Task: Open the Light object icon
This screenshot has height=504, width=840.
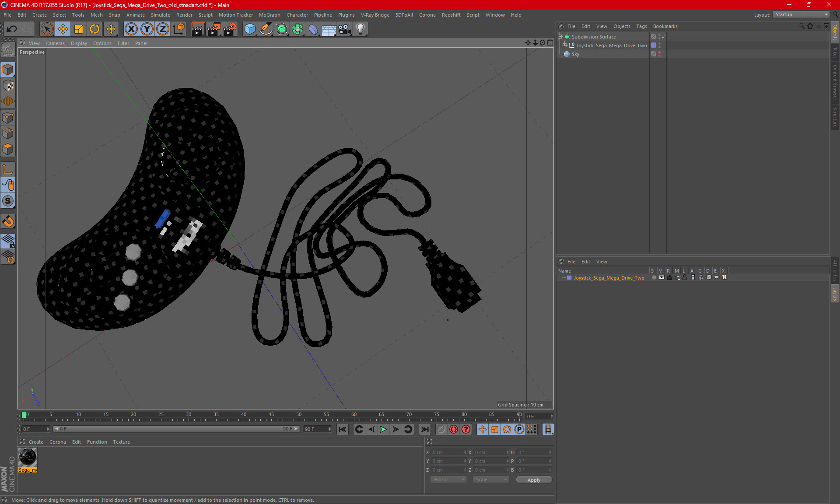Action: click(360, 29)
